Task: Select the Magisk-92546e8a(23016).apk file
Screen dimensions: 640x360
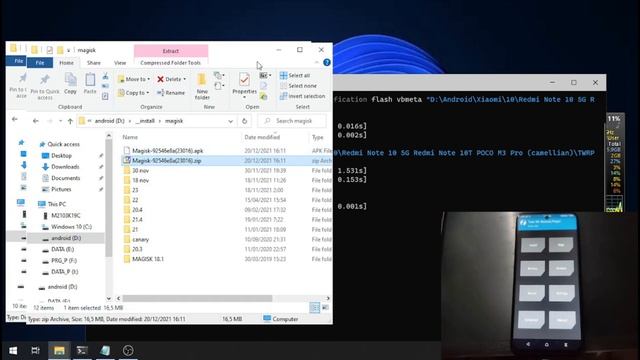Action: click(x=167, y=151)
